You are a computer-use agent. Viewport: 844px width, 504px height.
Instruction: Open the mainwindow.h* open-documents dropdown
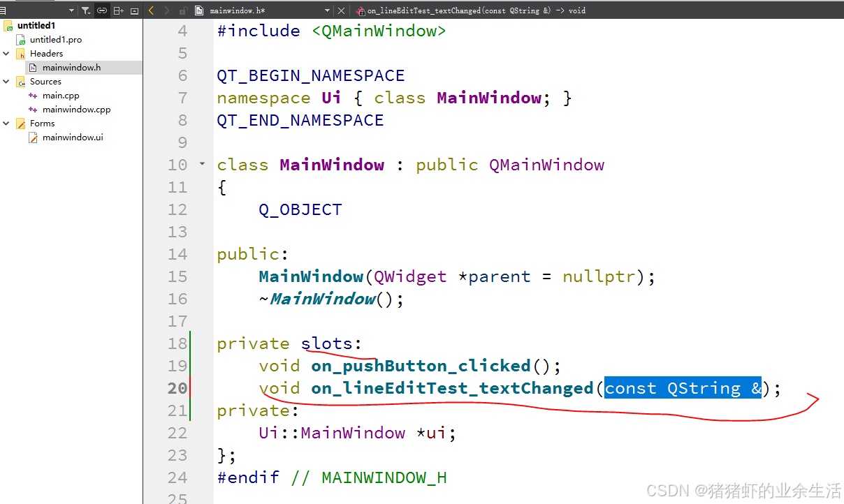[327, 10]
